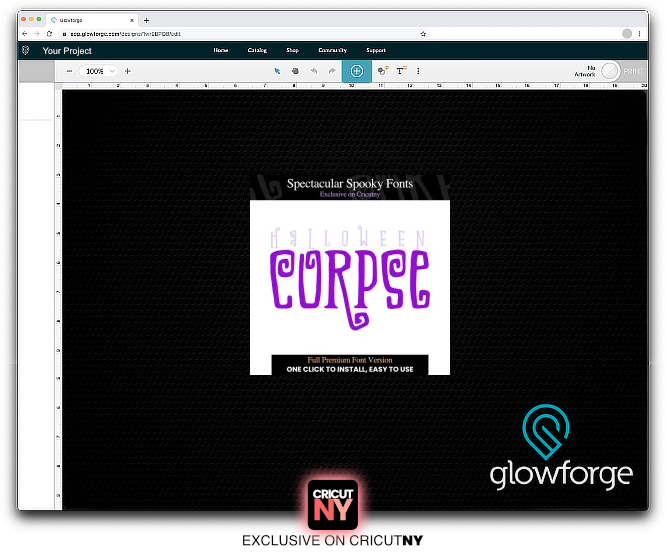Viewport: 666px width, 552px height.
Task: Open the browser three-dot menu
Action: point(639,34)
